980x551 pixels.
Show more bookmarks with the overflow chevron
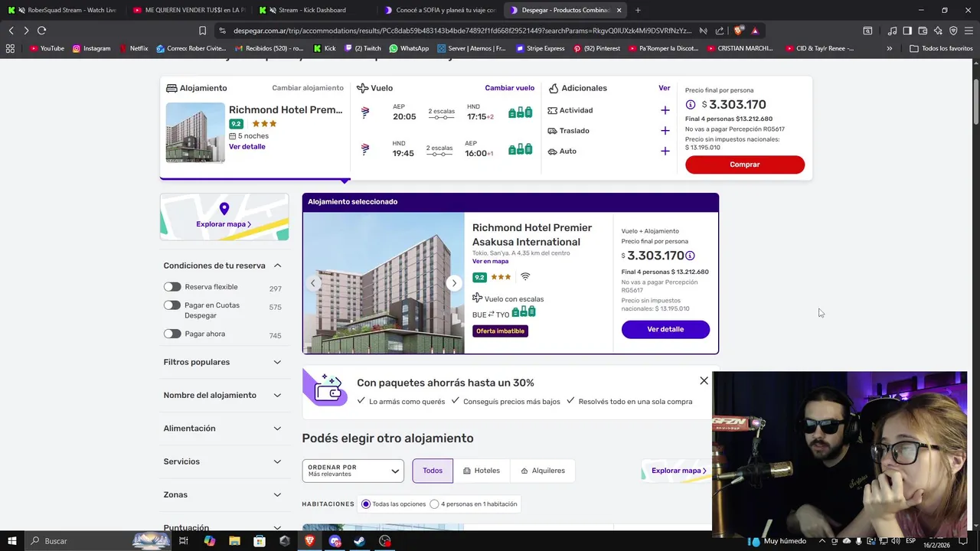889,48
